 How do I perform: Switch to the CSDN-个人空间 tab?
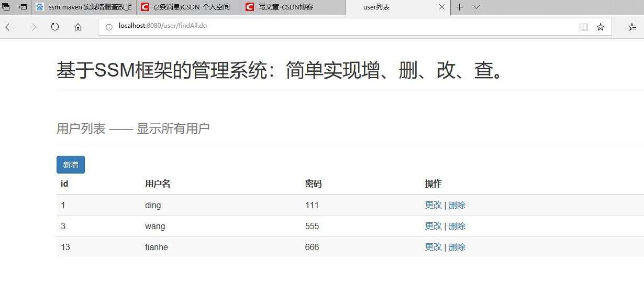(189, 7)
